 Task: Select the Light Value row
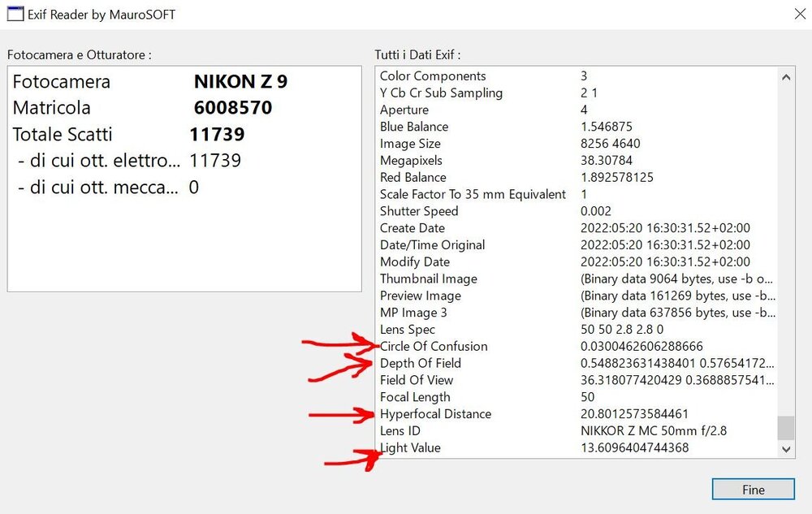coord(577,447)
